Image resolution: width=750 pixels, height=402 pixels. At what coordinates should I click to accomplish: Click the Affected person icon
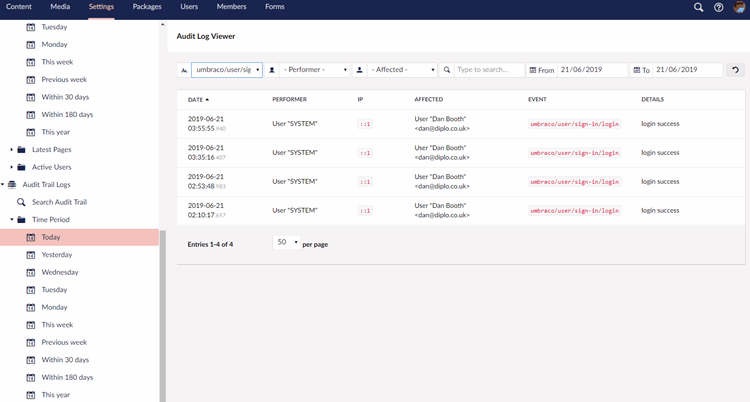[x=360, y=70]
